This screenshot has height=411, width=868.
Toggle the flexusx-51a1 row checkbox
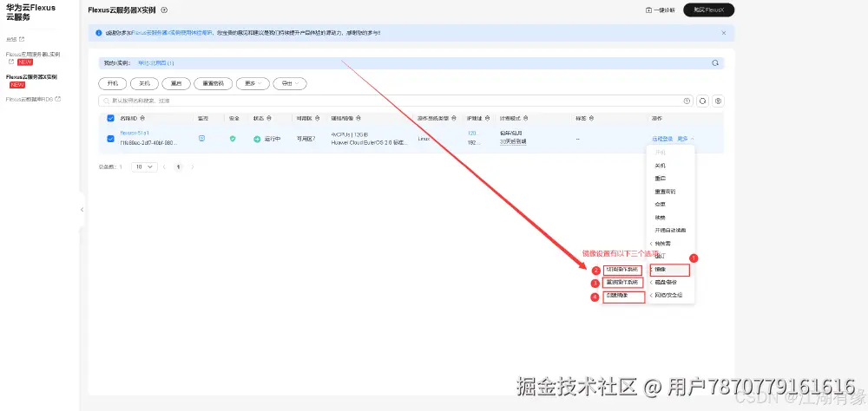(x=110, y=138)
